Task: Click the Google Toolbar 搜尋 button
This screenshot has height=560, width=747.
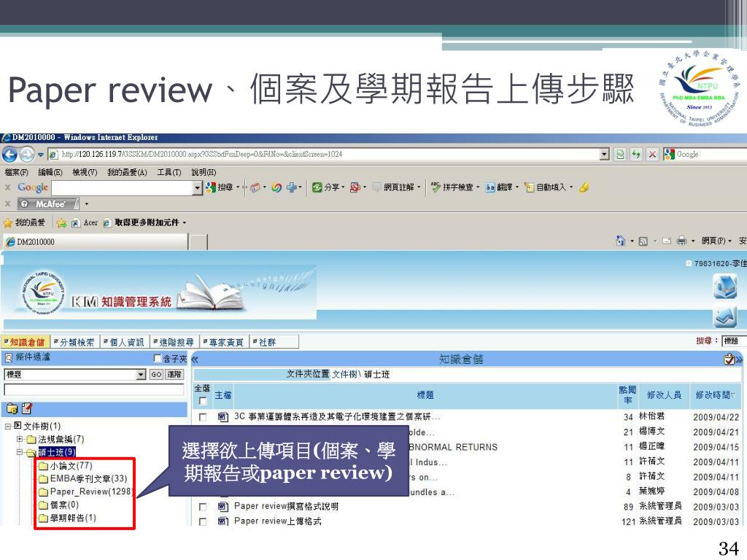Action: click(220, 187)
